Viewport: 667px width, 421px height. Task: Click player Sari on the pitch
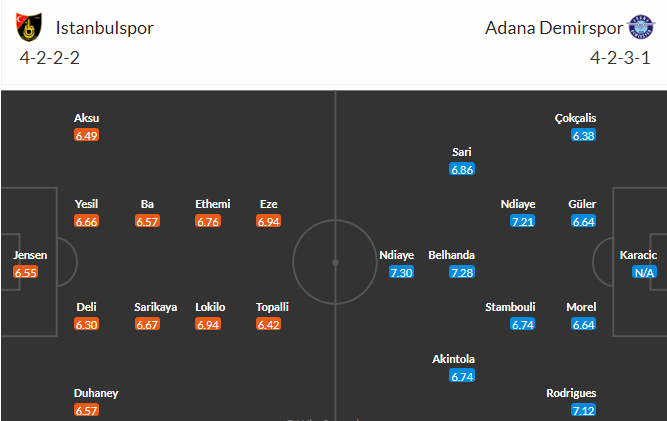coord(462,152)
